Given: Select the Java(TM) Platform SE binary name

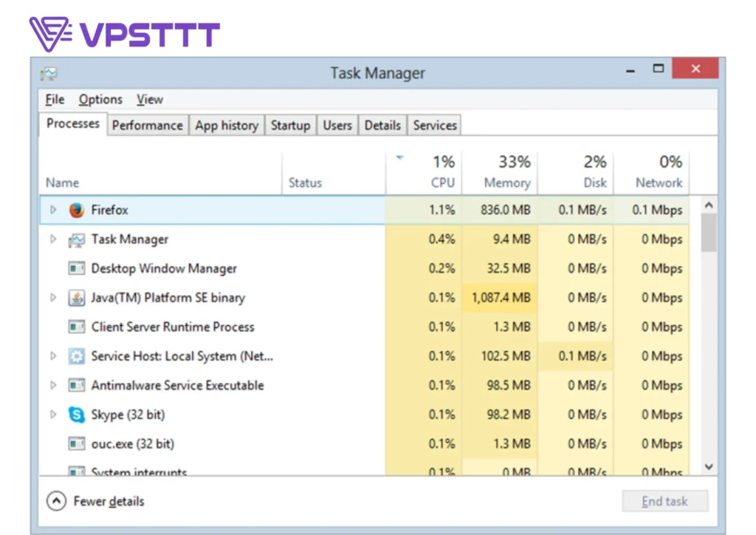Looking at the screenshot, I should 168,298.
